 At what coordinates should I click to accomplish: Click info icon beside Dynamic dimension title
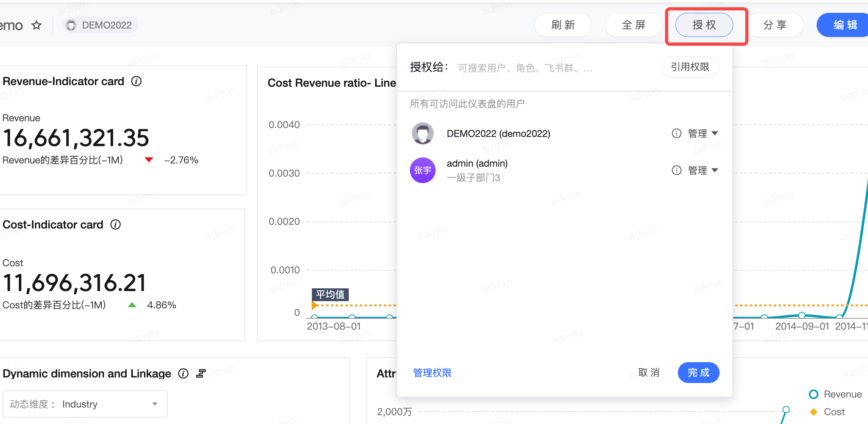click(183, 374)
